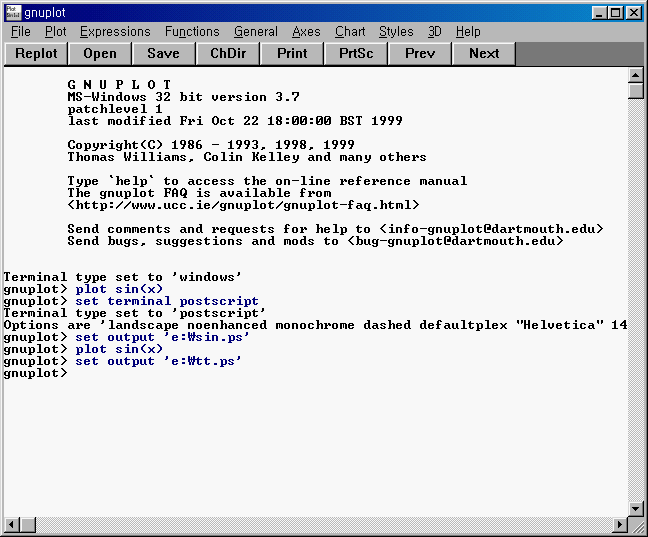
Task: Open the Functions menu
Action: [x=192, y=32]
